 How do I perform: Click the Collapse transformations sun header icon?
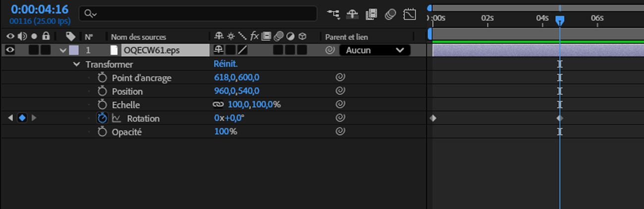230,36
